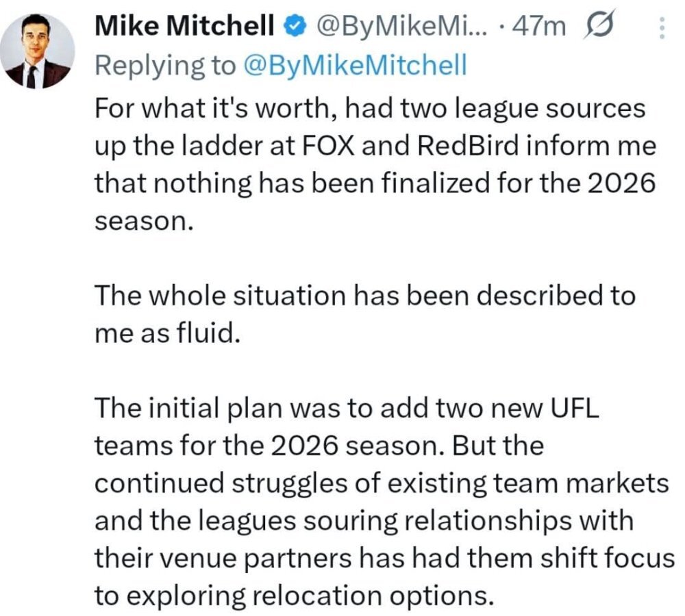Click the blue verified badge
This screenshot has height=616, width=685.
(x=295, y=26)
